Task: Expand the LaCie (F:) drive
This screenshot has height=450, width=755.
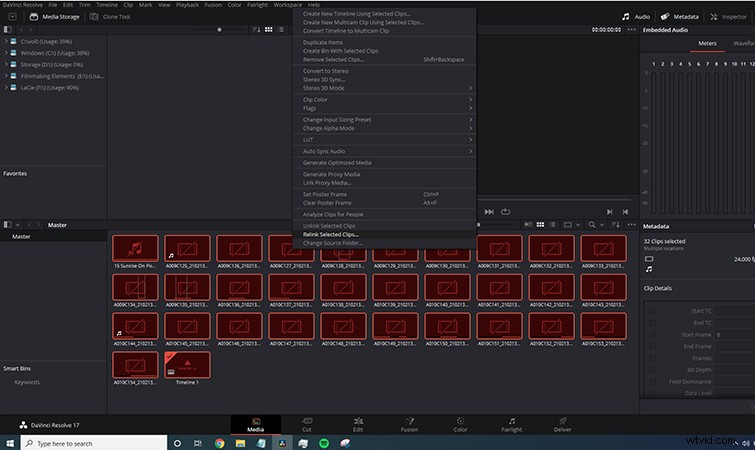Action: coord(6,88)
